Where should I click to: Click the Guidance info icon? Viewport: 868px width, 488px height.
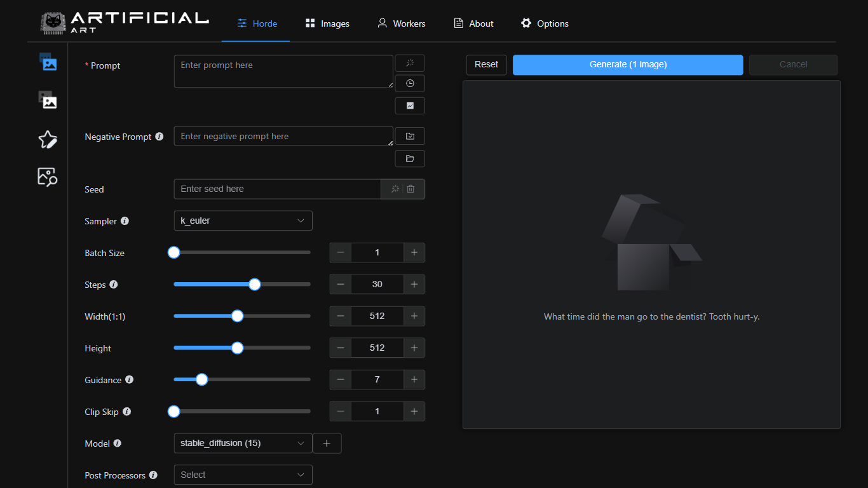point(130,380)
